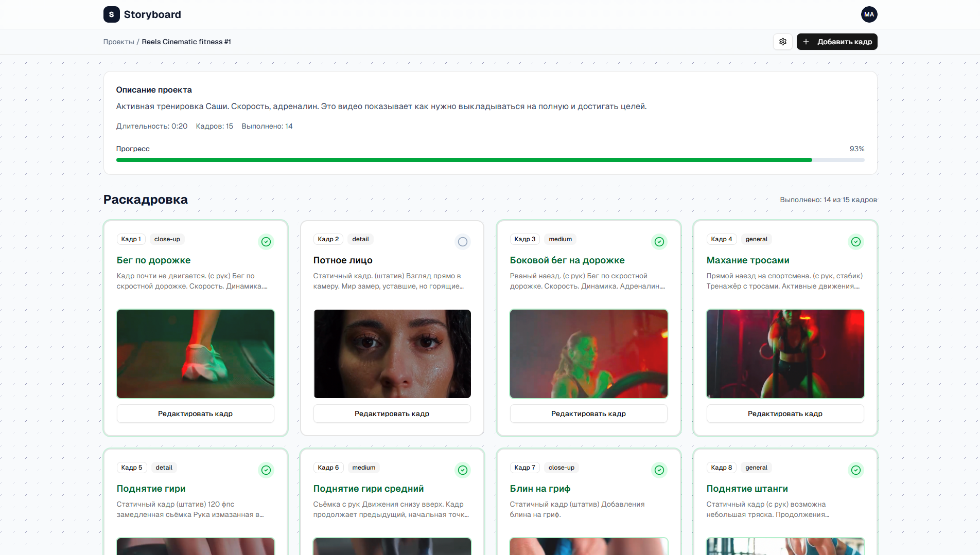Viewport: 980px width, 555px height.
Task: Edit frame Потное лицо
Action: click(x=392, y=414)
